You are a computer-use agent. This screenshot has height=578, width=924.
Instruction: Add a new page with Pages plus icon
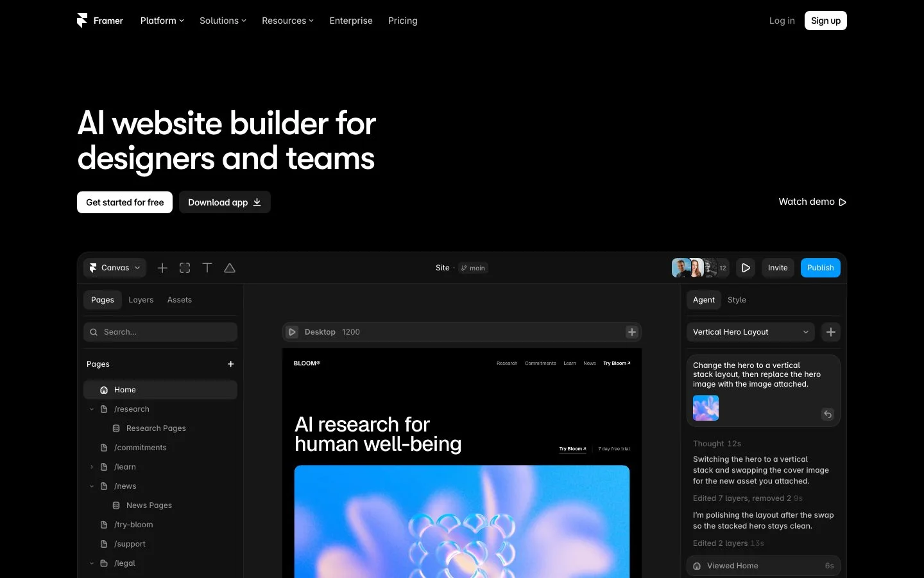231,364
